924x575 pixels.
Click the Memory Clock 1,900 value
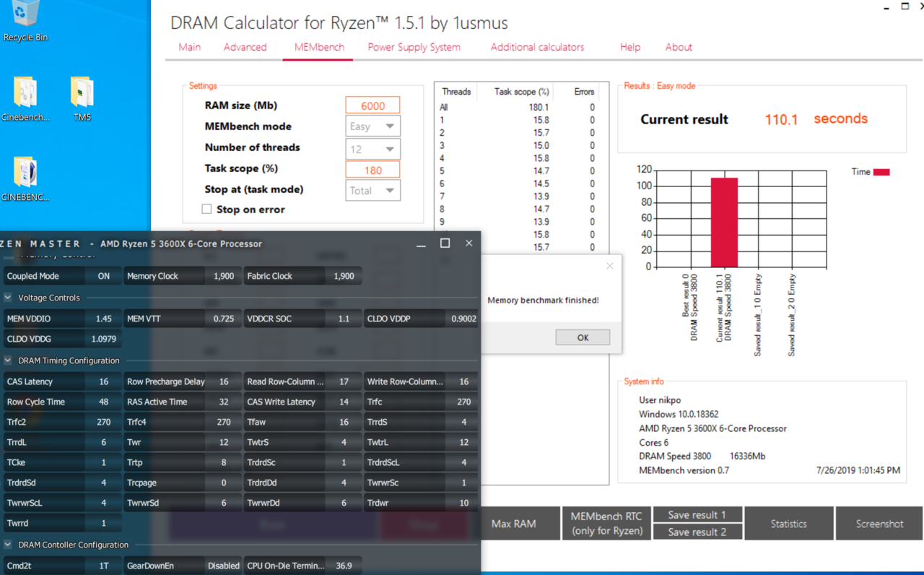[224, 276]
